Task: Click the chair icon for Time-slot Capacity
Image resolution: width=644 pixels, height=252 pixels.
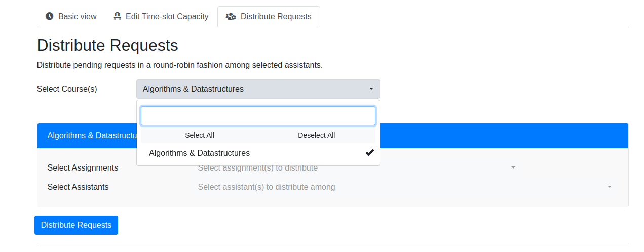Action: click(x=117, y=16)
